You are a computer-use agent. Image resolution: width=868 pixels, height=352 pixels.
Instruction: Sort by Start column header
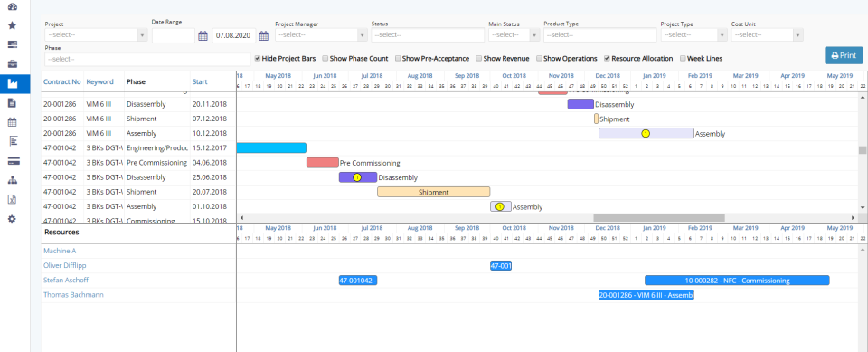200,81
